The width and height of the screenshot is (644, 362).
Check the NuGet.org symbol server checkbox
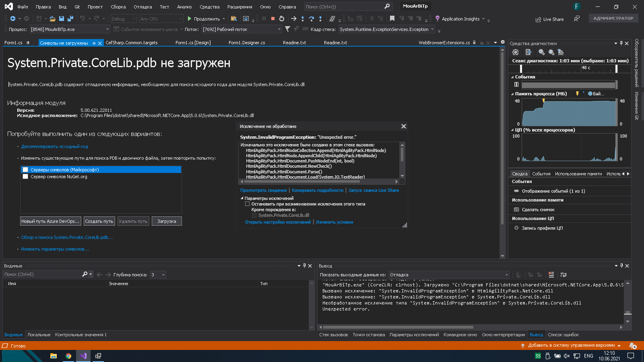pos(25,177)
